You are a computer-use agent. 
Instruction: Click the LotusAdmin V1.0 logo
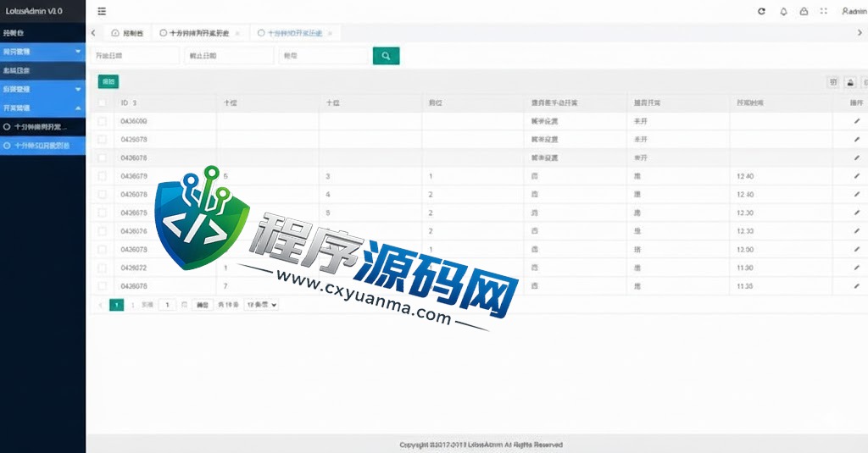point(34,11)
